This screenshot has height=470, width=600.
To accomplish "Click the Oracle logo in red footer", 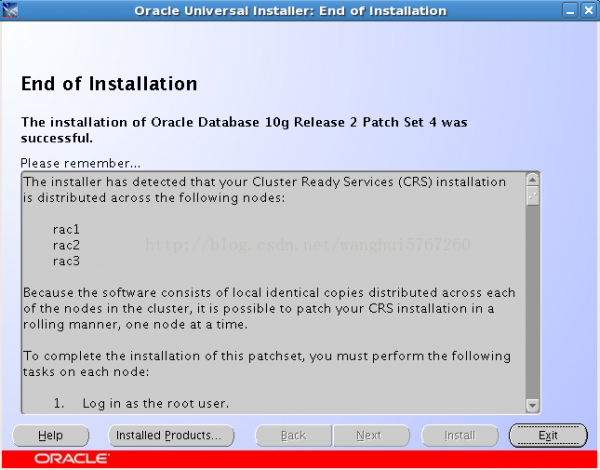I will click(72, 459).
